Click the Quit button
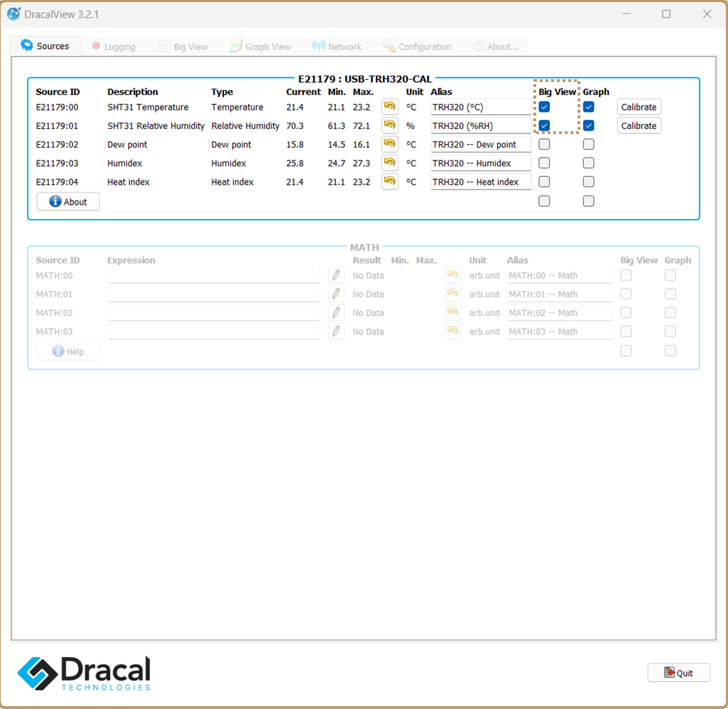 679,673
